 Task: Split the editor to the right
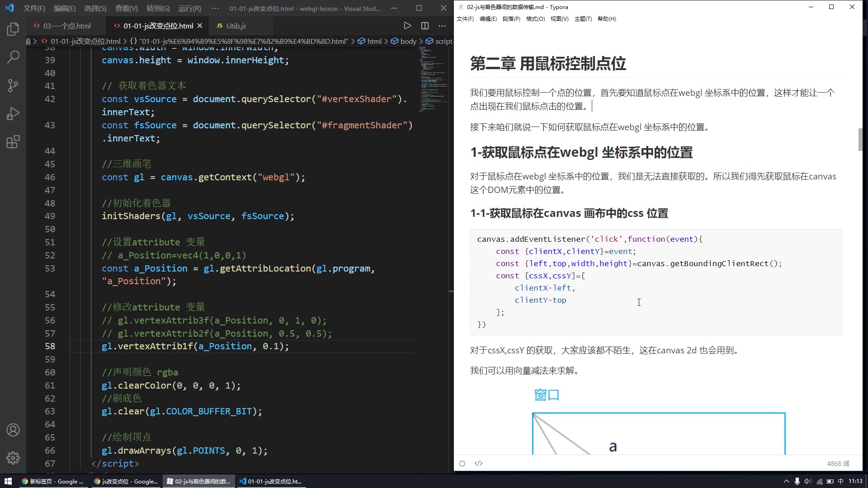point(425,26)
